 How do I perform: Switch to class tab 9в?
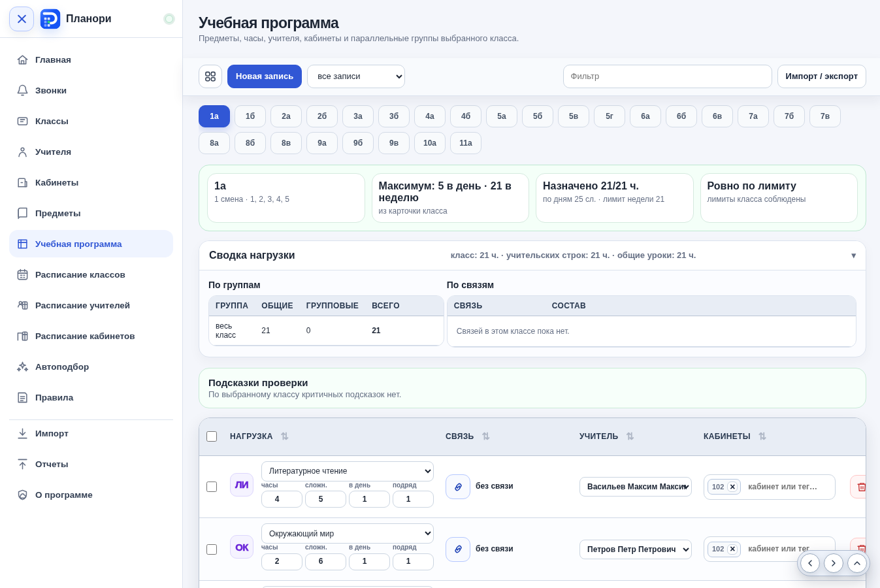click(x=394, y=143)
